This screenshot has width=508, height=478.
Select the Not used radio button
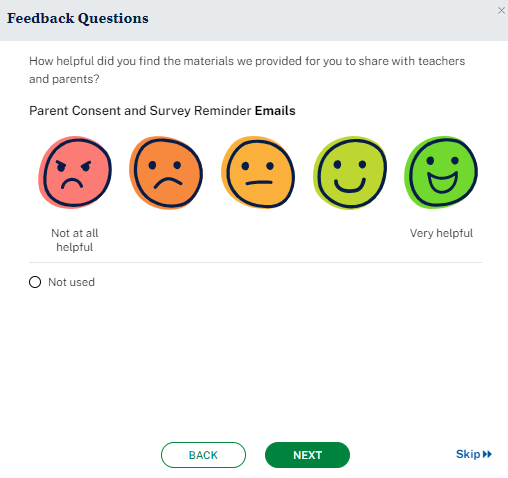[35, 282]
